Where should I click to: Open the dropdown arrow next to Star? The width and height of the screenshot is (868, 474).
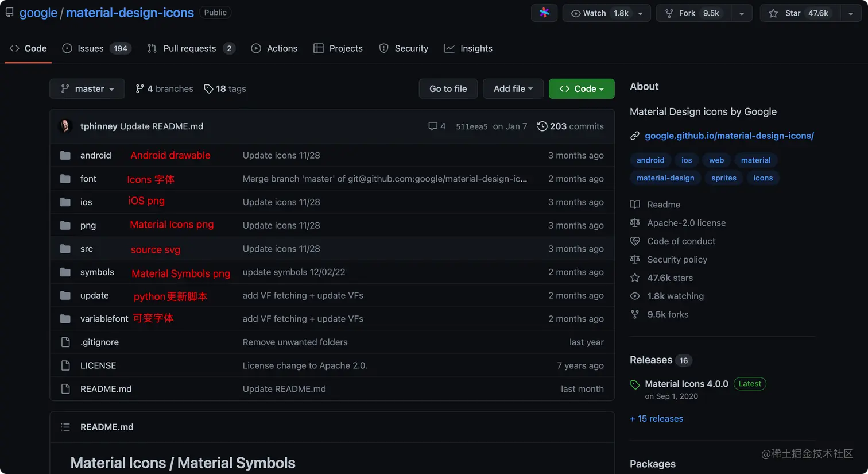point(851,13)
